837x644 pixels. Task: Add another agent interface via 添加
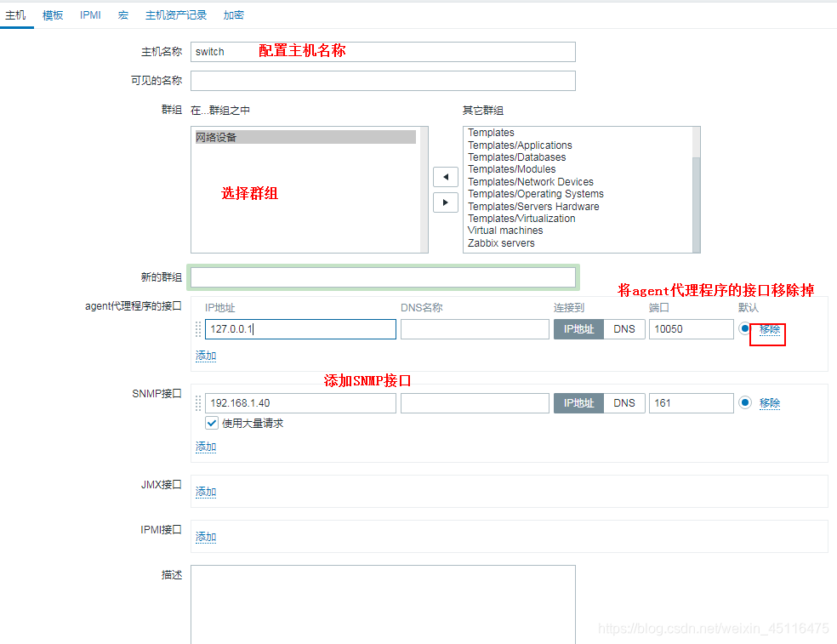[206, 356]
